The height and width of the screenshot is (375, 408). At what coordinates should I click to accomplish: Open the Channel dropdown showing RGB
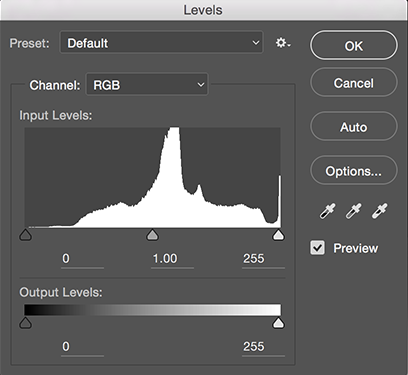coord(147,85)
